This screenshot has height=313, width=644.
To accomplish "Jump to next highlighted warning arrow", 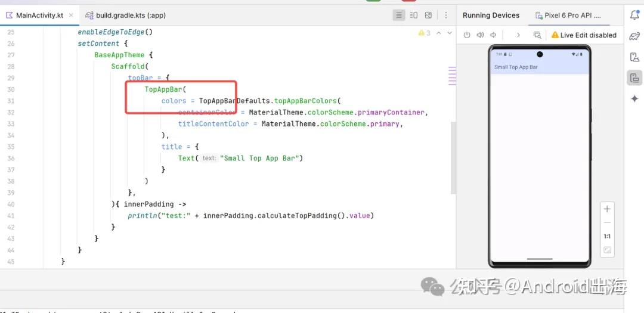I will click(449, 33).
